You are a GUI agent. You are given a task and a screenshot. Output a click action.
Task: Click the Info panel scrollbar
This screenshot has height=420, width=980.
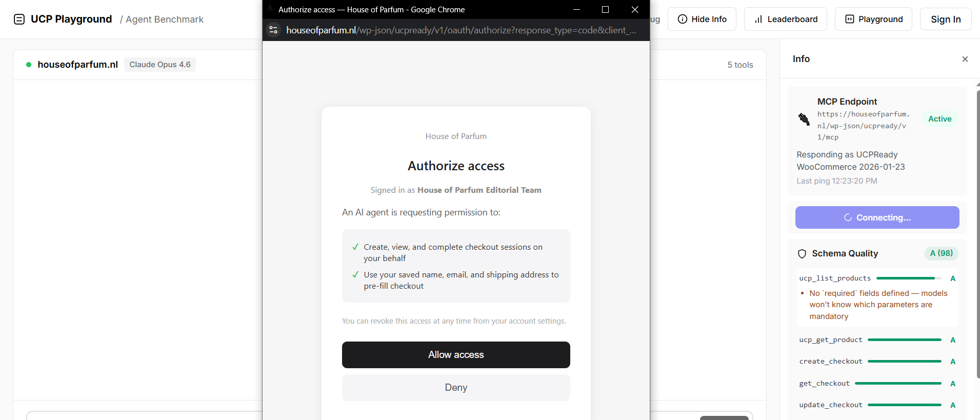[x=978, y=234]
